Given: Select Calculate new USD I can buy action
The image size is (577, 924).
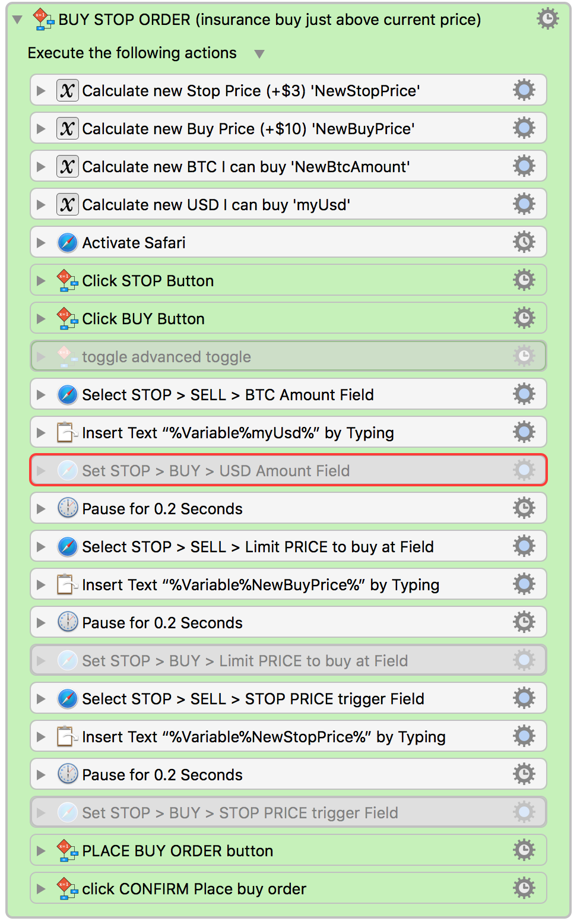Looking at the screenshot, I should 288,204.
